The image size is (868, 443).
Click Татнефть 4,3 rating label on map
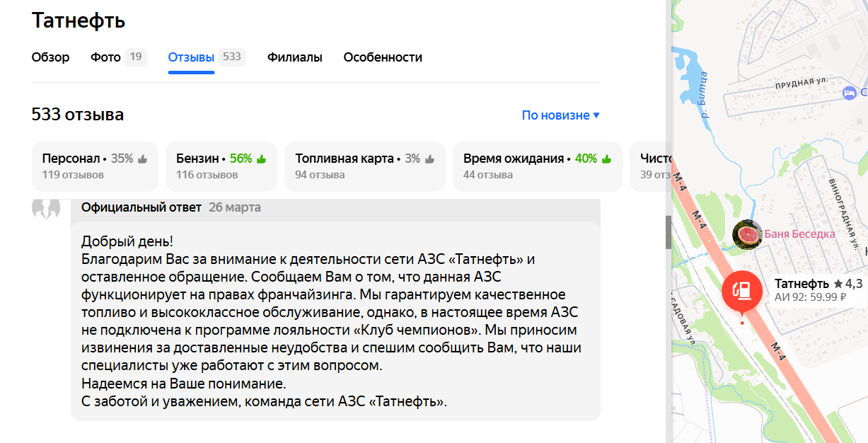tap(818, 284)
